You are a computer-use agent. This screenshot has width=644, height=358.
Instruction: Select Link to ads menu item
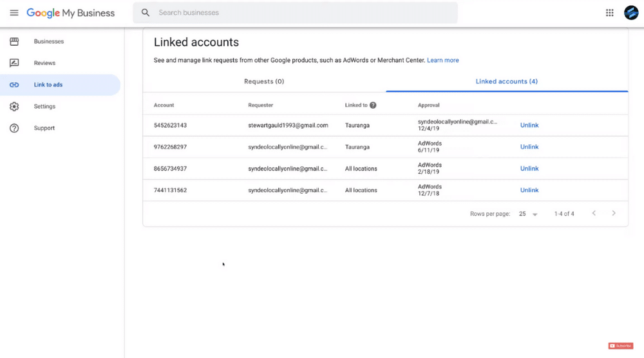(61, 84)
